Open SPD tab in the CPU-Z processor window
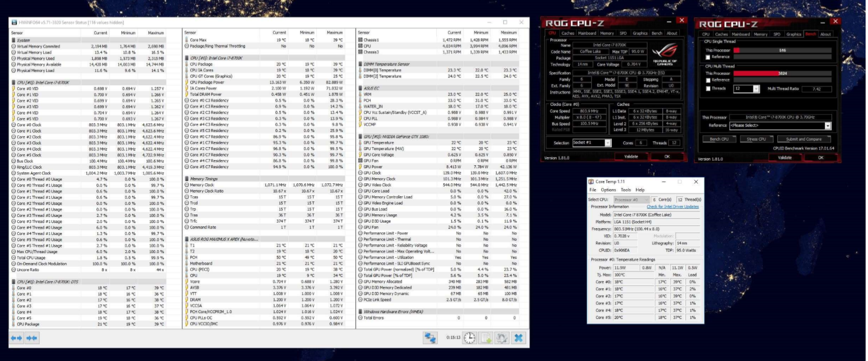 [x=623, y=33]
